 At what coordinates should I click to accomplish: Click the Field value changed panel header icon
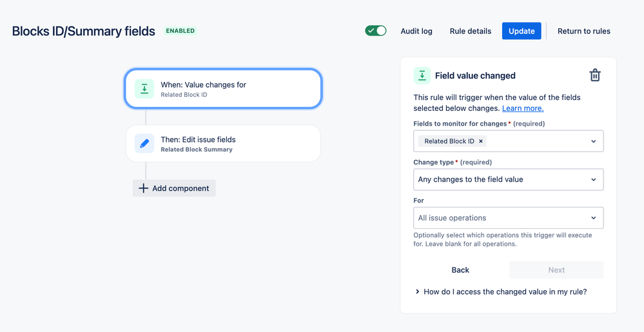click(422, 75)
